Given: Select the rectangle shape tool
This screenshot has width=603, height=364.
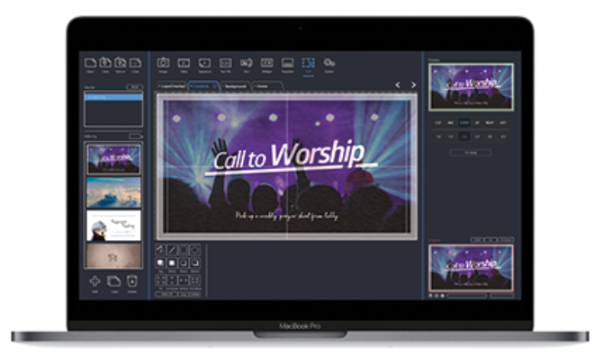Looking at the screenshot, I should (x=184, y=250).
